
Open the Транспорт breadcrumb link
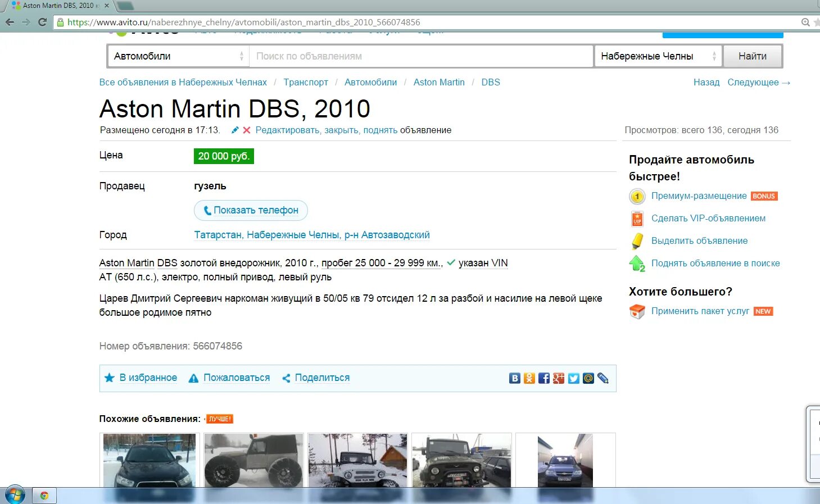pos(306,82)
